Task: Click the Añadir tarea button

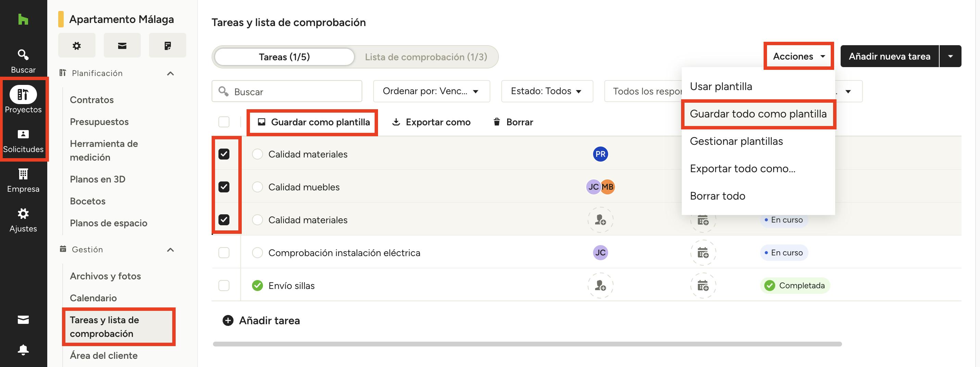Action: [x=261, y=320]
